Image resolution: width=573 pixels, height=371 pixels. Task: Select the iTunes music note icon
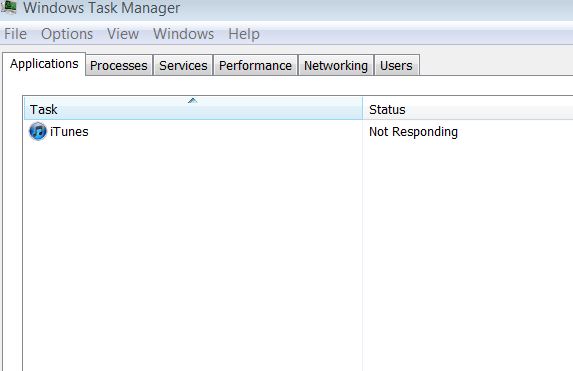pyautogui.click(x=38, y=131)
